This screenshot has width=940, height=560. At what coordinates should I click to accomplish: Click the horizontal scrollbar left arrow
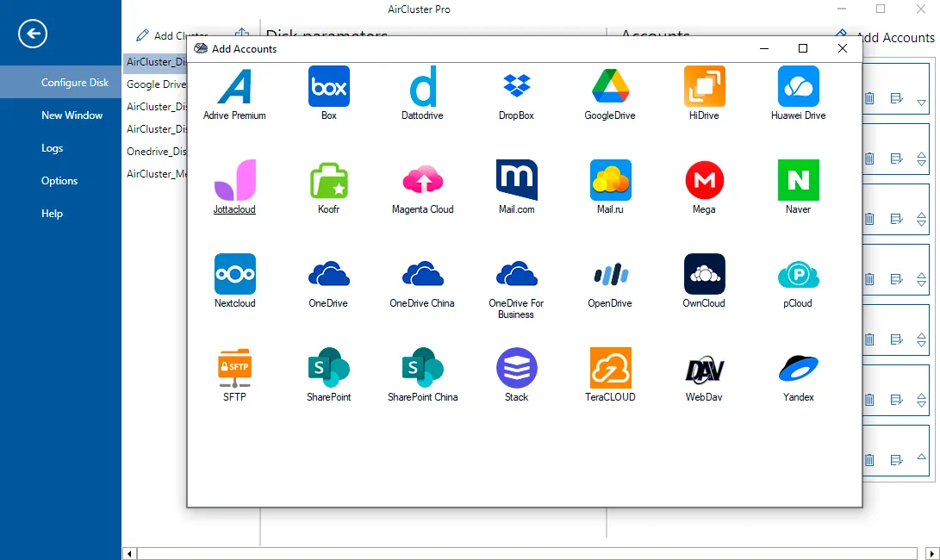tap(129, 553)
